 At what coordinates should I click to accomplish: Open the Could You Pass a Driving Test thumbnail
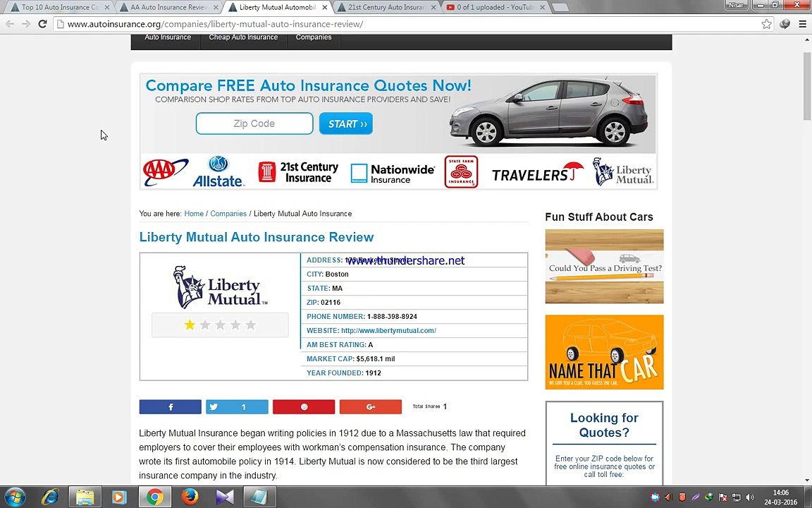pyautogui.click(x=604, y=267)
